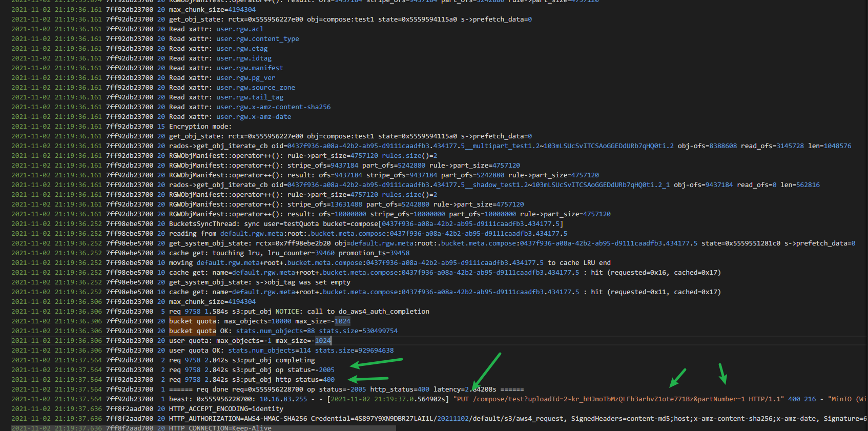868x431 pixels.
Task: Click the 'user.rgw.source_zone' value
Action: click(256, 88)
